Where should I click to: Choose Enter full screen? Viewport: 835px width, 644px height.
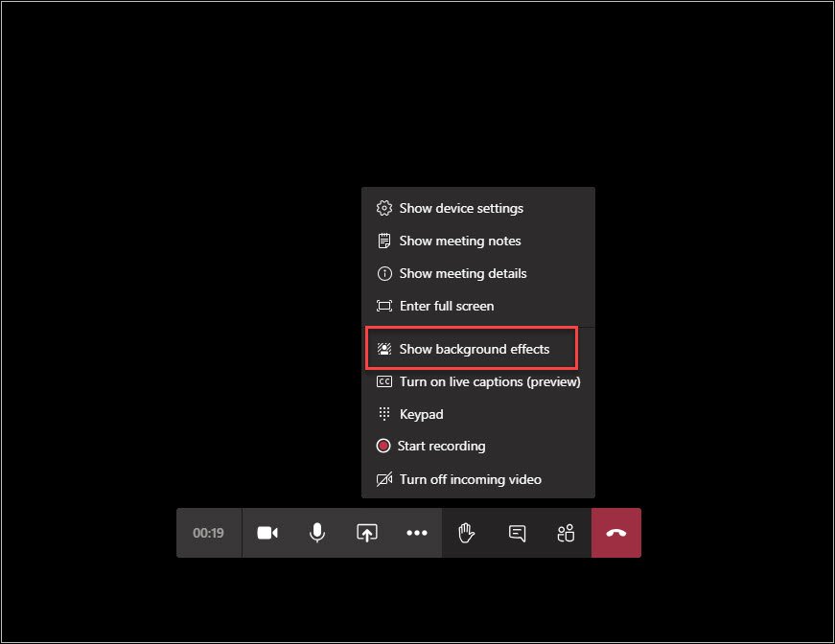point(477,306)
